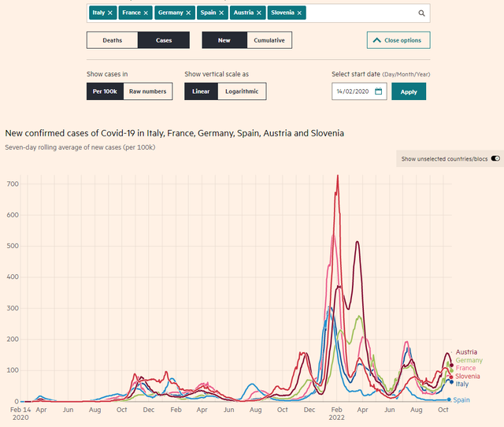
Task: Switch vertical scale to Logarithmic
Action: [x=240, y=91]
